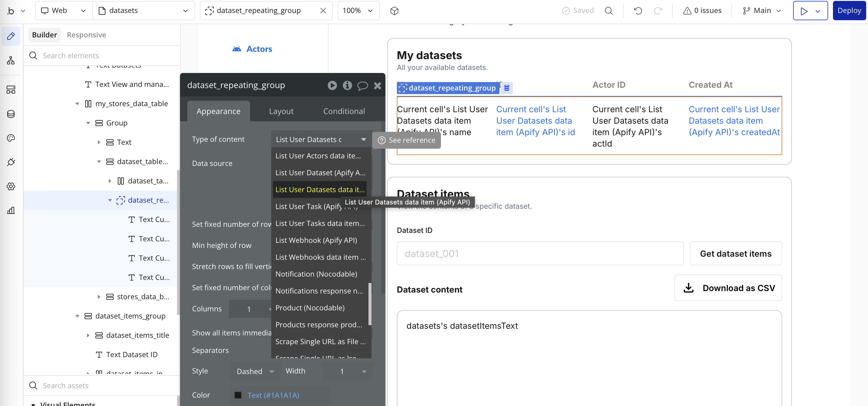Viewport: 868px width, 406px height.
Task: Undo the last change
Action: 638,11
